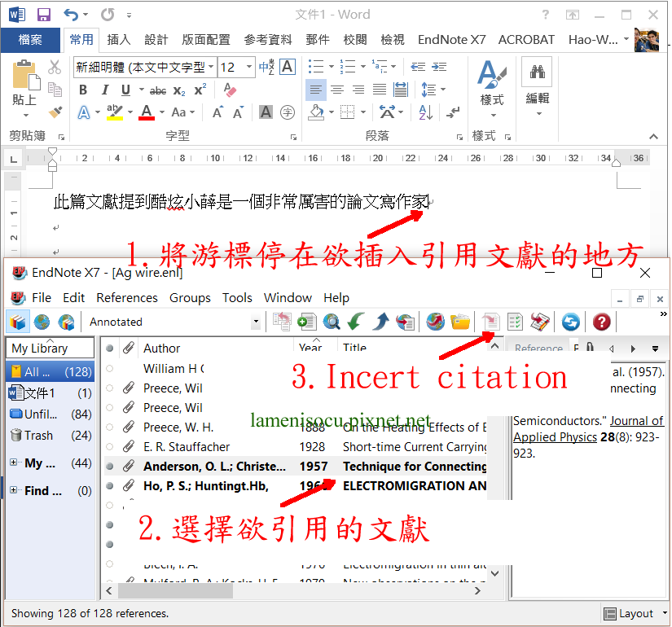Click the Sync Library icon in EndNote
Screen dimensions: 672x627
[x=570, y=322]
